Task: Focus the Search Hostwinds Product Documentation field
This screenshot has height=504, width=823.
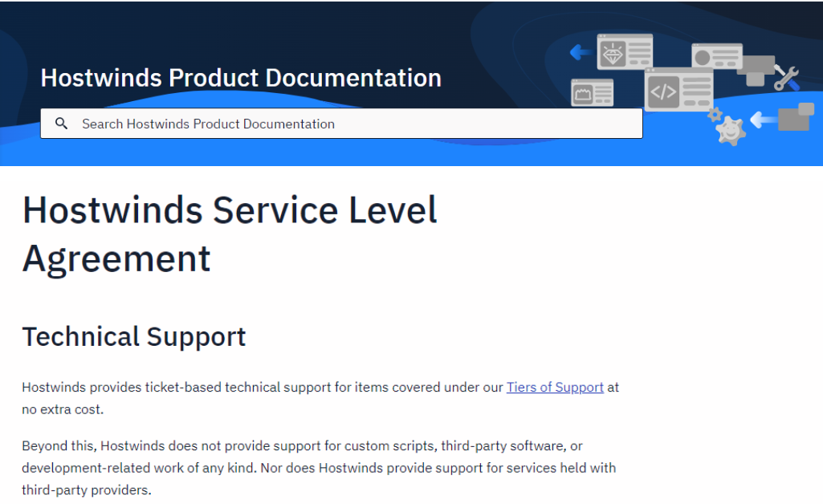Action: 341,124
